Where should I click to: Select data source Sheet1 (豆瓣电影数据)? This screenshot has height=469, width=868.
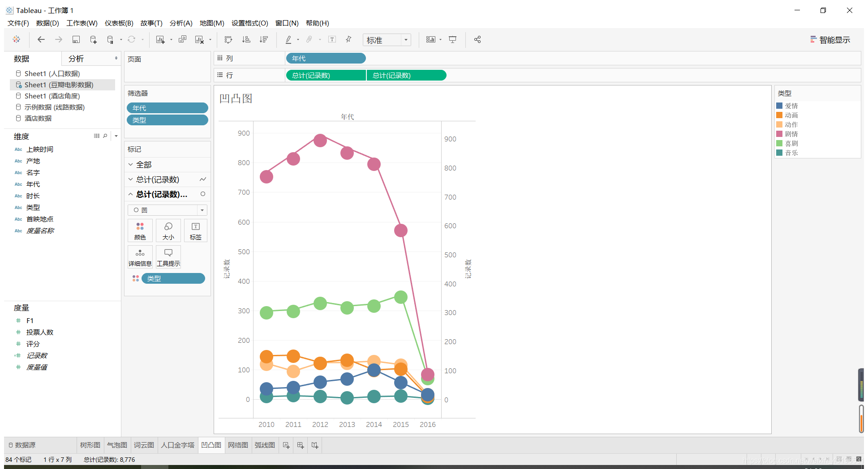62,85
